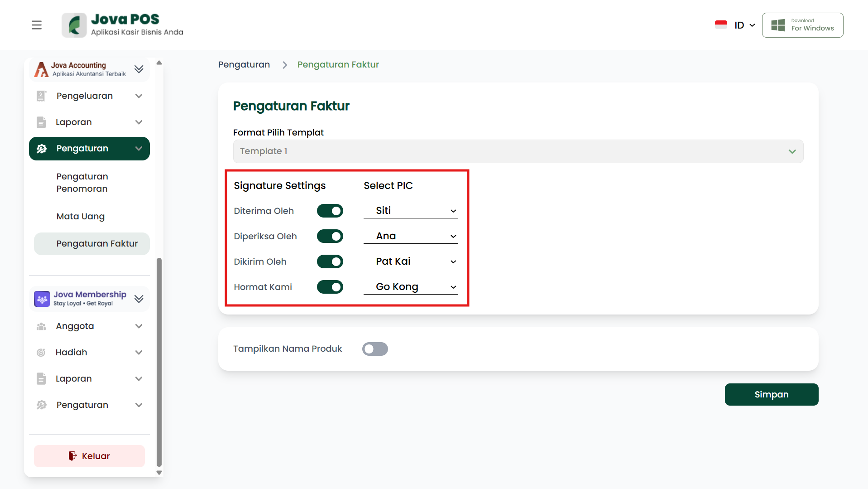
Task: Disable the Diterima Oleh toggle
Action: click(330, 211)
